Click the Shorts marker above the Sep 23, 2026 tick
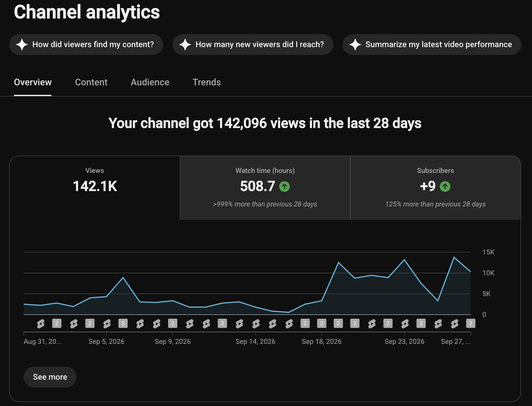Image resolution: width=532 pixels, height=406 pixels. click(404, 323)
